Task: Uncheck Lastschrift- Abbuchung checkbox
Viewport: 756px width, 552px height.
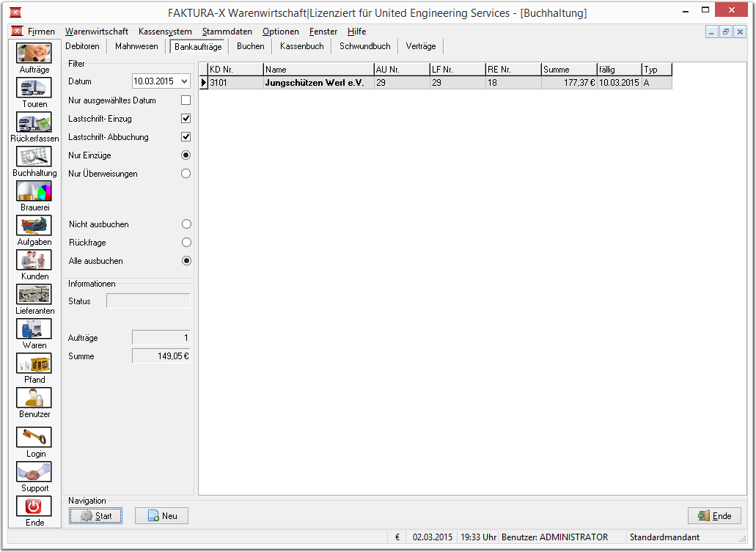Action: click(x=186, y=137)
